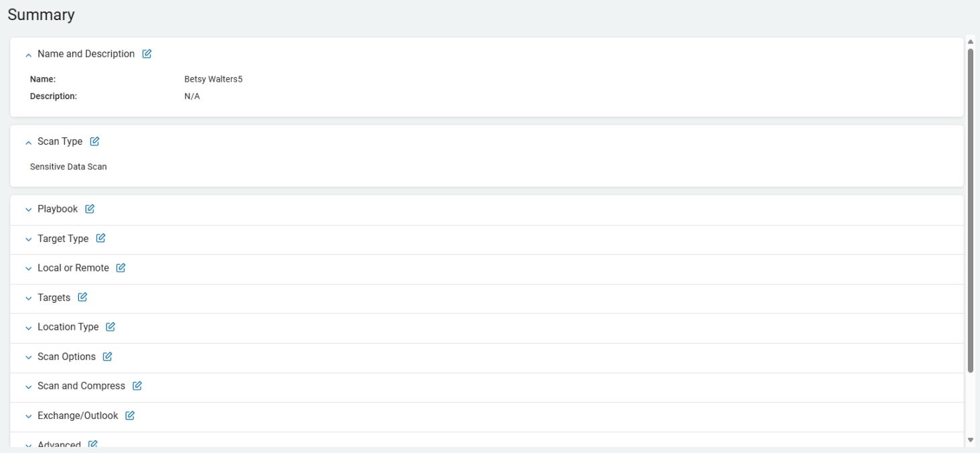Expand the Playbook section
This screenshot has width=980, height=453.
[28, 210]
